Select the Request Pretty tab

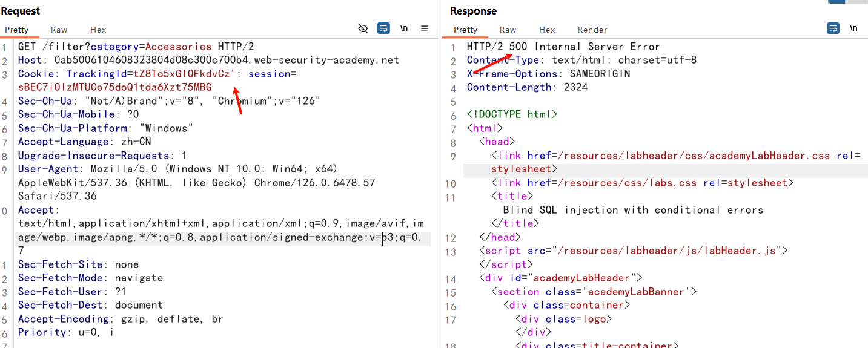point(17,30)
